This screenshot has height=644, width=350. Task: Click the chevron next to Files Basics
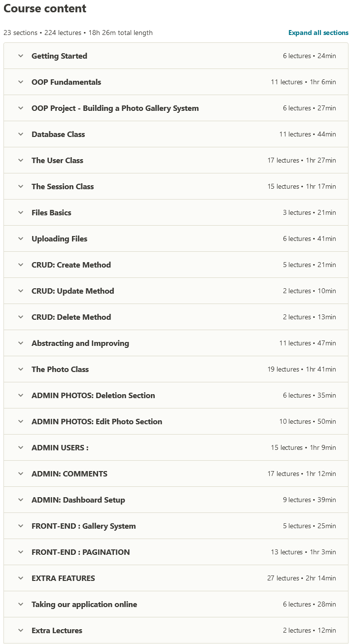pyautogui.click(x=21, y=213)
